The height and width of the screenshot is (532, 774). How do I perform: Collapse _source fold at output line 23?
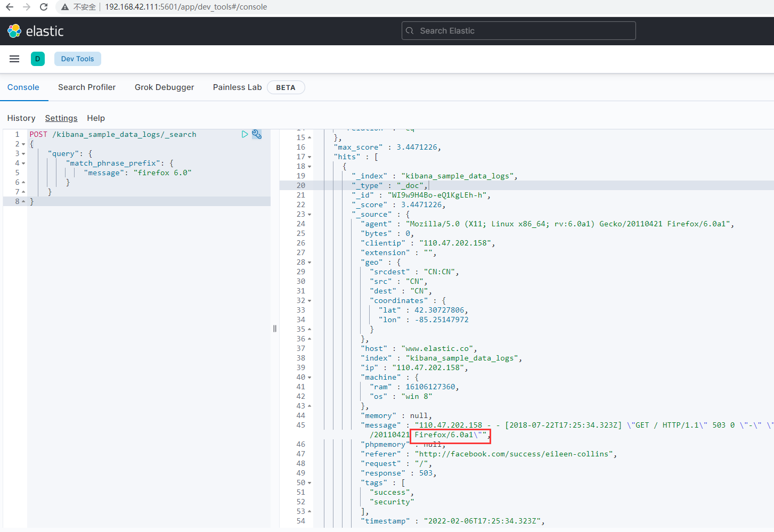coord(309,215)
